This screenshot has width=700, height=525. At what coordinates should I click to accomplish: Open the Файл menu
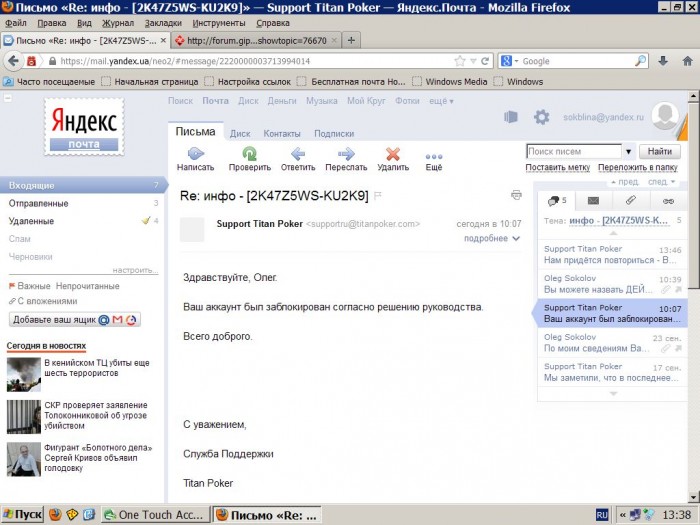coord(16,23)
